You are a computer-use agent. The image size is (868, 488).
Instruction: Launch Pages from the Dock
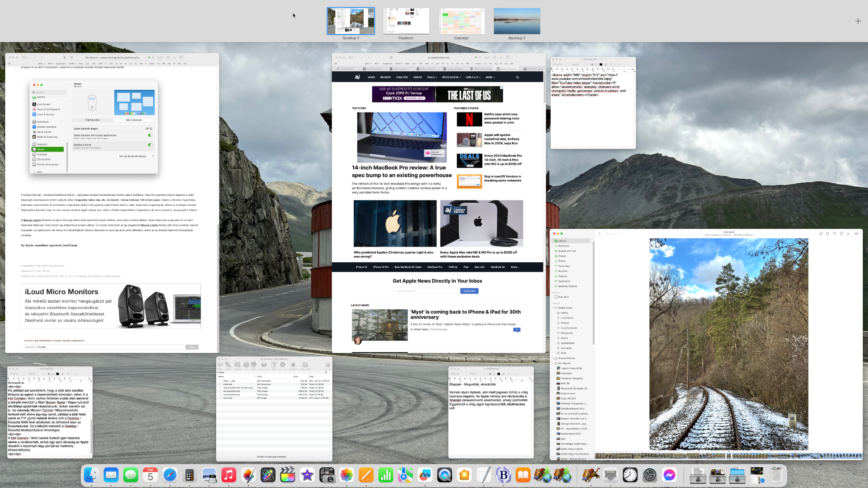click(366, 475)
